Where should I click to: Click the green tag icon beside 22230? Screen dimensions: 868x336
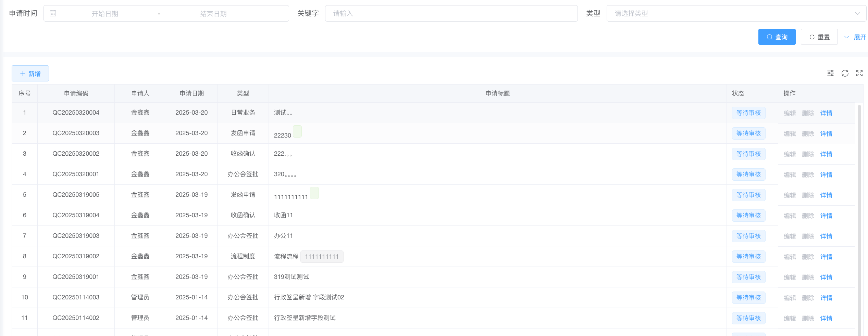297,132
